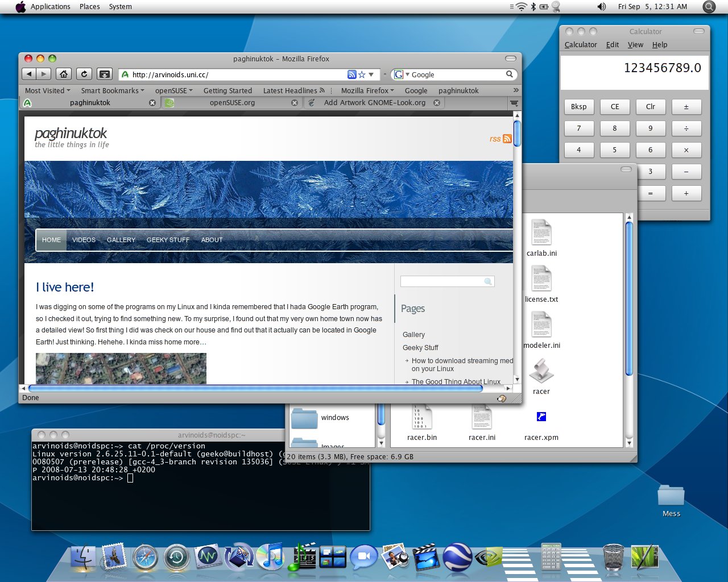The image size is (728, 582).
Task: Close the paghinuktok tab
Action: [x=152, y=103]
